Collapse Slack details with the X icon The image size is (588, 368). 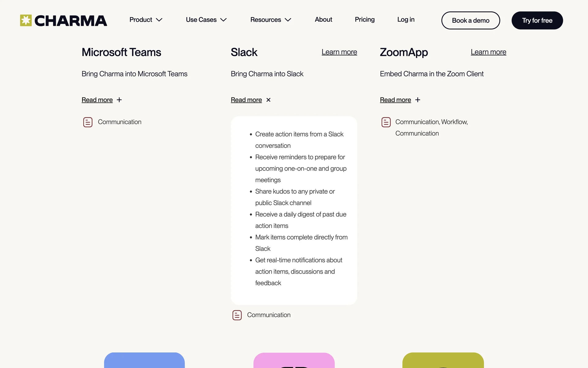[x=268, y=100]
